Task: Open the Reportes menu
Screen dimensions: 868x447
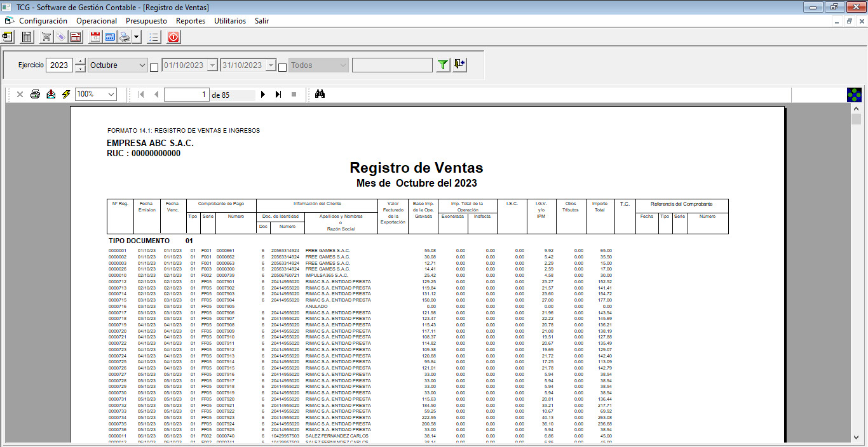Action: coord(191,21)
